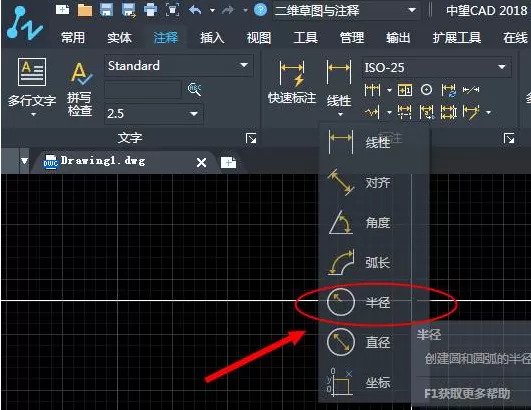Image resolution: width=531 pixels, height=410 pixels.
Task: Open the 标注 panel dialog launcher
Action: tap(509, 138)
